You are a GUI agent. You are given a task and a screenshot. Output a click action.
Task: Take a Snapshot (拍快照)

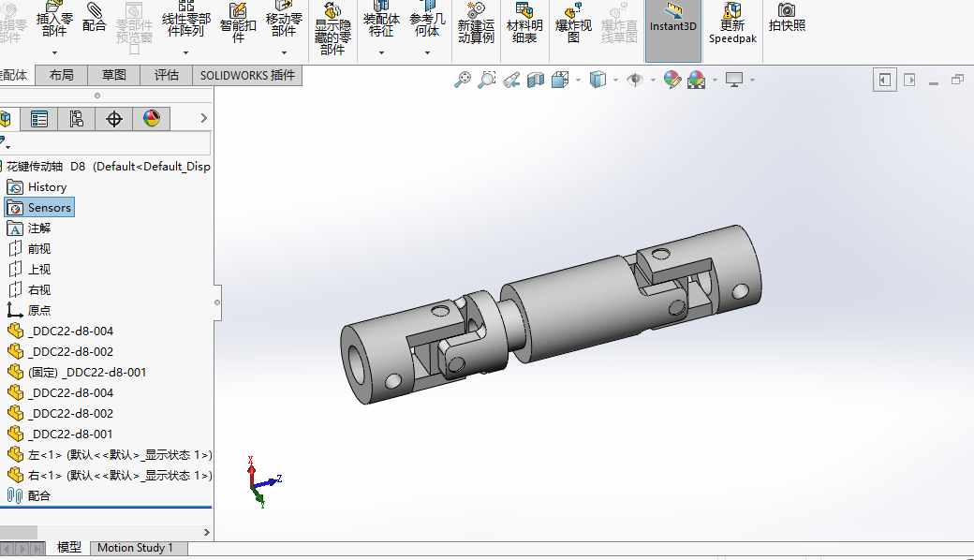click(787, 18)
